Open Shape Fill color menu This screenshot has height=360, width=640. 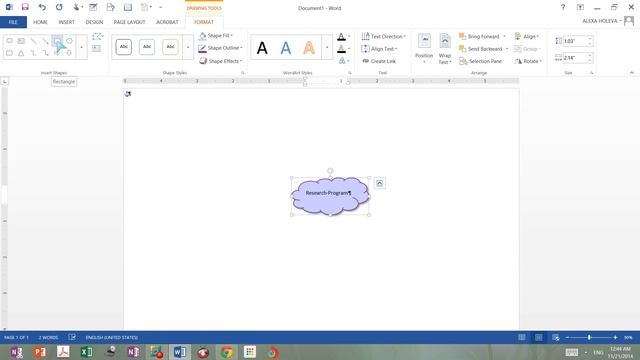pyautogui.click(x=216, y=36)
